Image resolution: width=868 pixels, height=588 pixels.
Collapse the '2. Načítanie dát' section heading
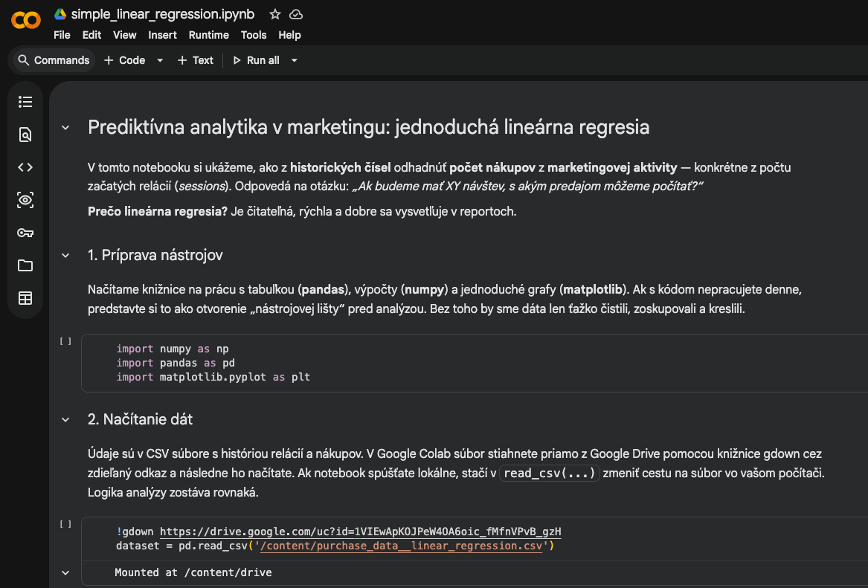[x=65, y=419]
